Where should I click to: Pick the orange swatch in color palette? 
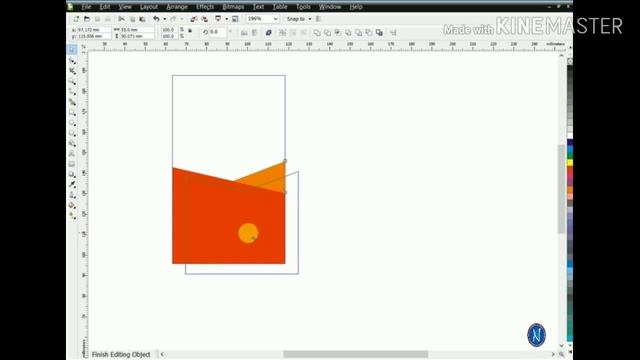coord(570,190)
